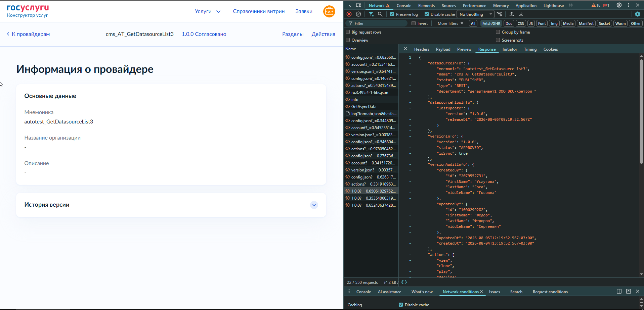This screenshot has width=644, height=310.
Task: Open the Услуги dropdown menu
Action: coord(208,11)
